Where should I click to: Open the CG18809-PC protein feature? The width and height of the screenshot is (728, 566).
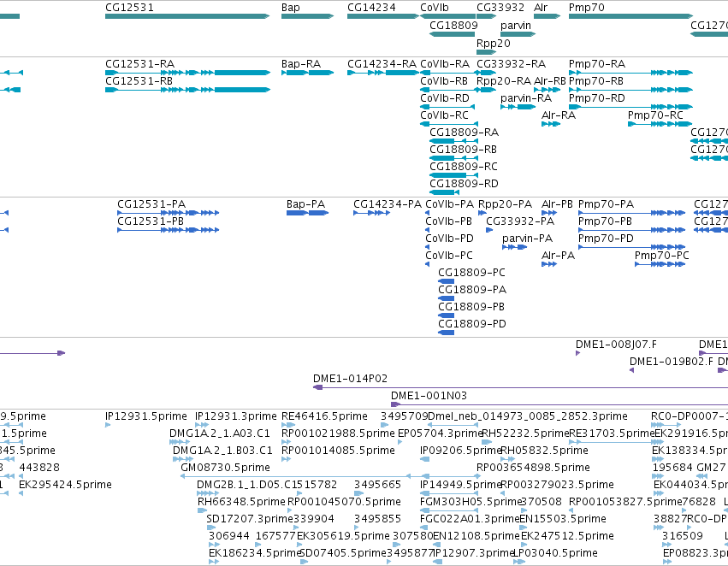pos(447,281)
